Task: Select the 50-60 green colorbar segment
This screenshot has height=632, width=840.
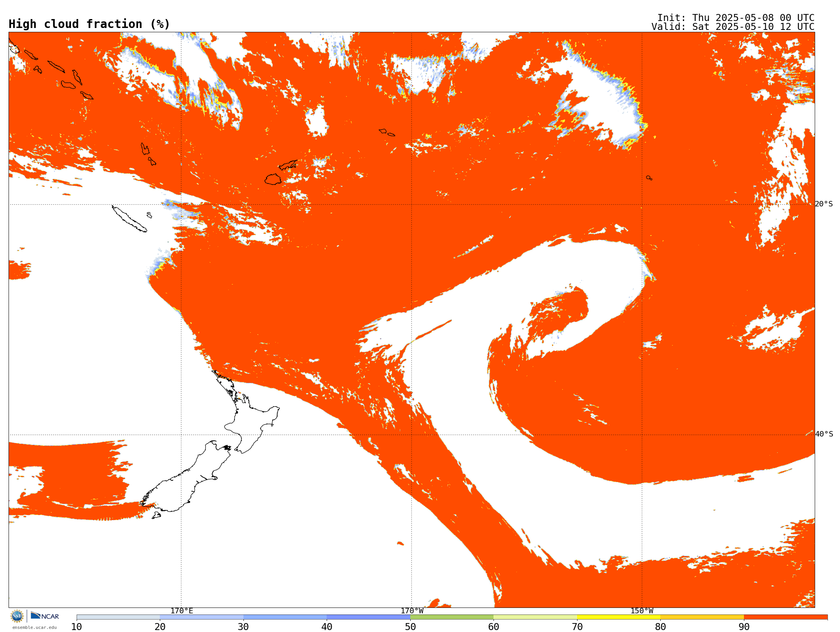Action: point(452,617)
